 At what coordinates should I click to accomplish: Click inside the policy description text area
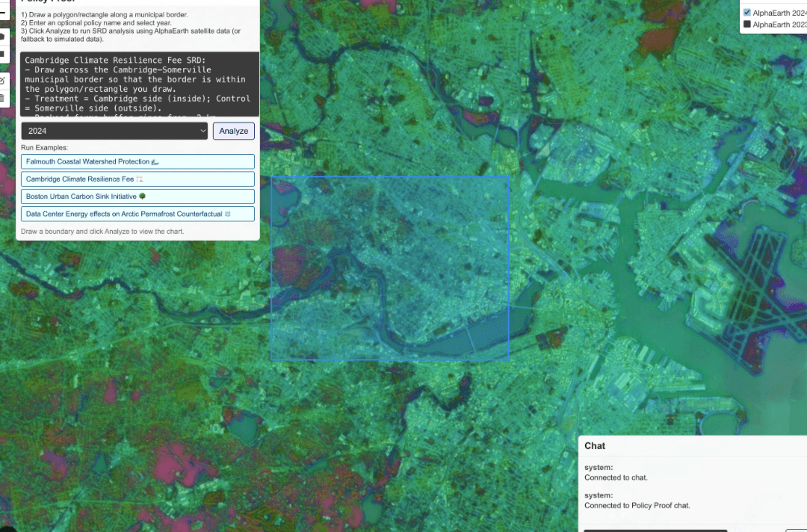[137, 84]
